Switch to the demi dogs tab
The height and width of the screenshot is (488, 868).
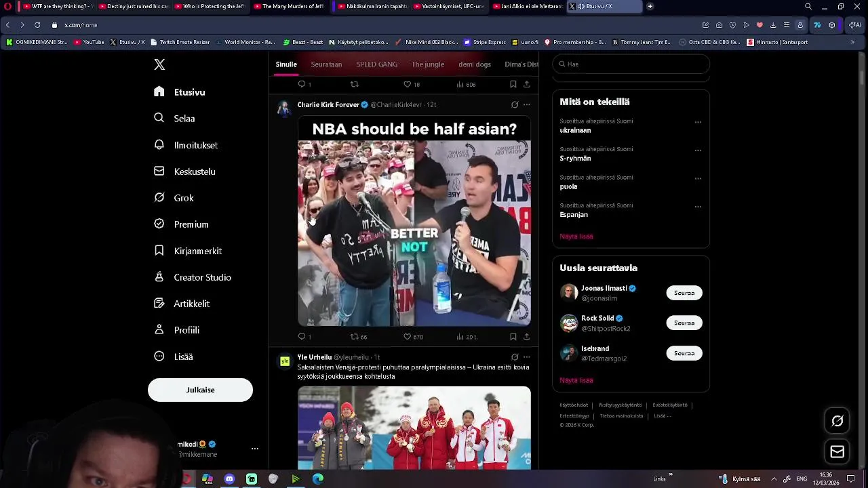coord(475,64)
